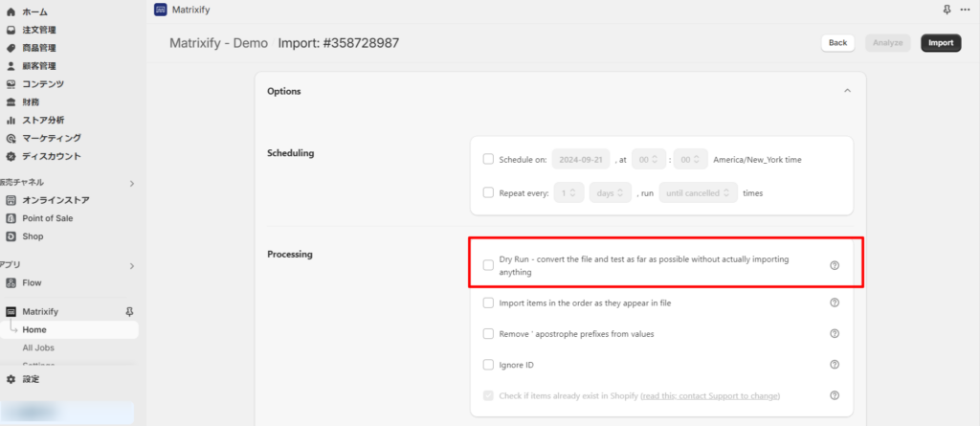Click the blurred store account card bottom left
The image size is (980, 426).
coord(68,413)
